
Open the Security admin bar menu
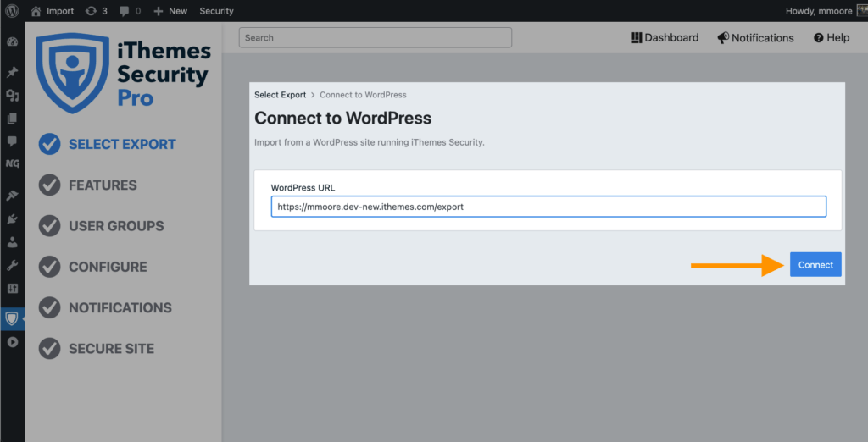216,11
